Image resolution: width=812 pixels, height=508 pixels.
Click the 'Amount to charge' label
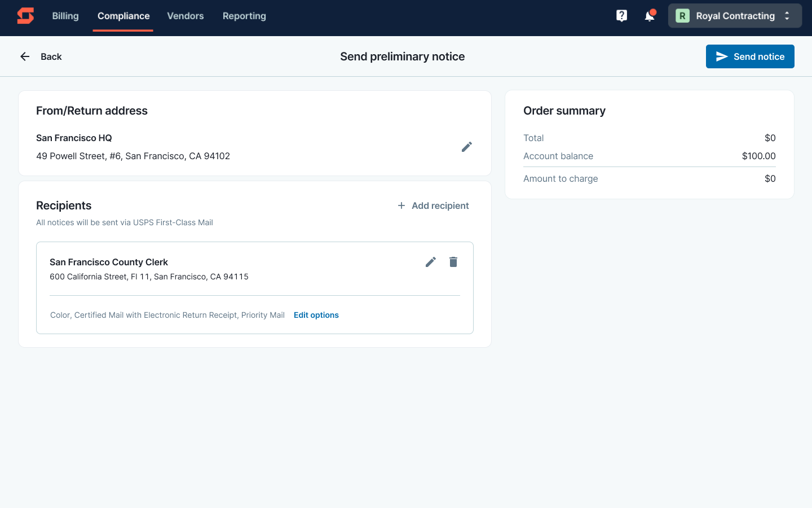click(561, 178)
